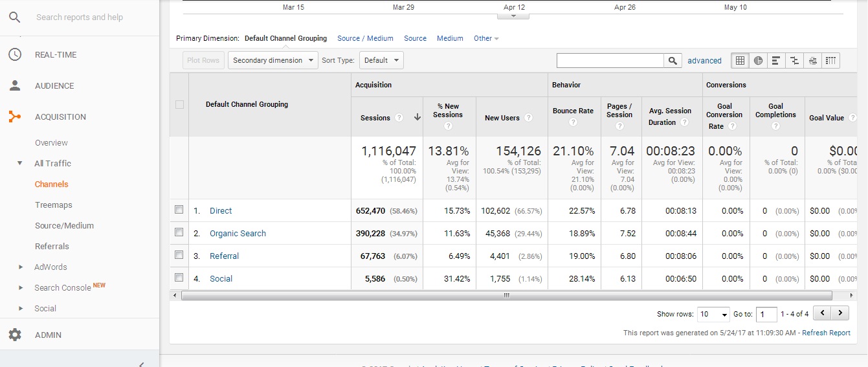Check the Direct row checkbox
The width and height of the screenshot is (868, 367).
tap(179, 210)
